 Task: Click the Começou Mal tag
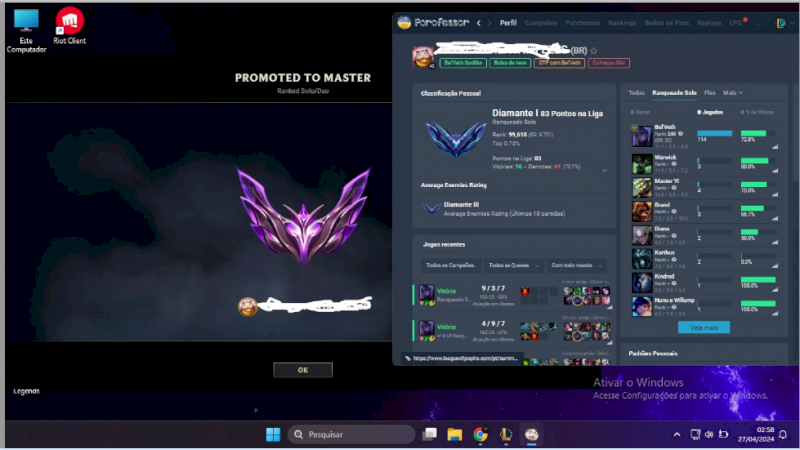click(609, 63)
